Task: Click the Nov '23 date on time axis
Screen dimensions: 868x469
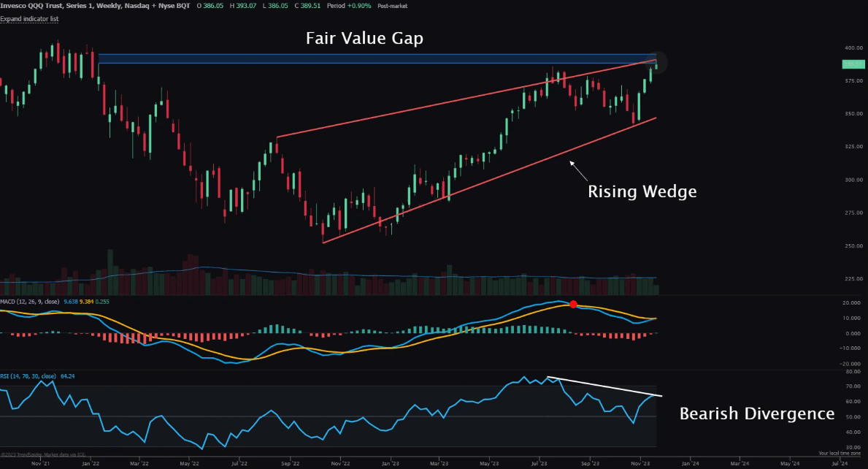Action: [640, 463]
